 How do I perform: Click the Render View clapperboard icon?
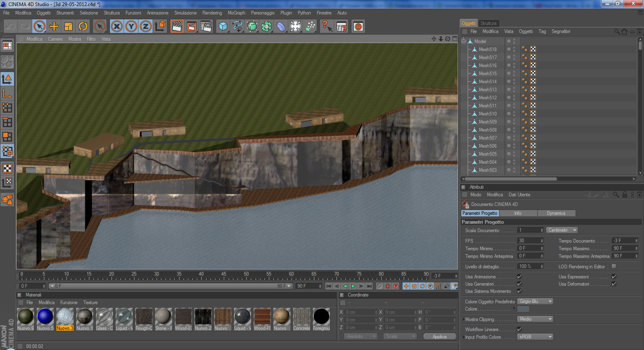click(177, 27)
